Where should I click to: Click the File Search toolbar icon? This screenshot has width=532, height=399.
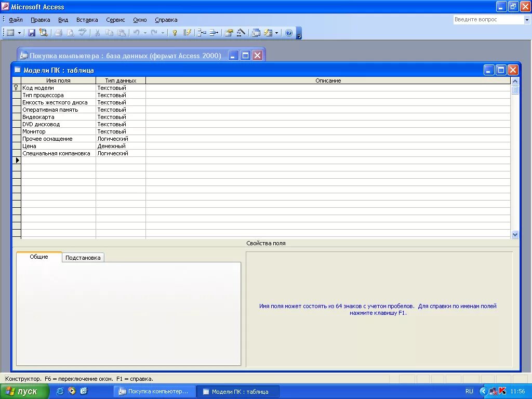(43, 33)
